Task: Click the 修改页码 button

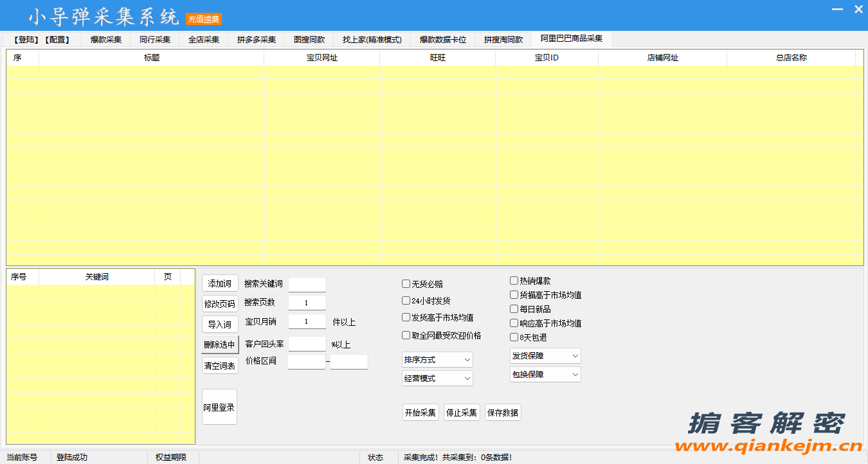Action: pos(220,304)
